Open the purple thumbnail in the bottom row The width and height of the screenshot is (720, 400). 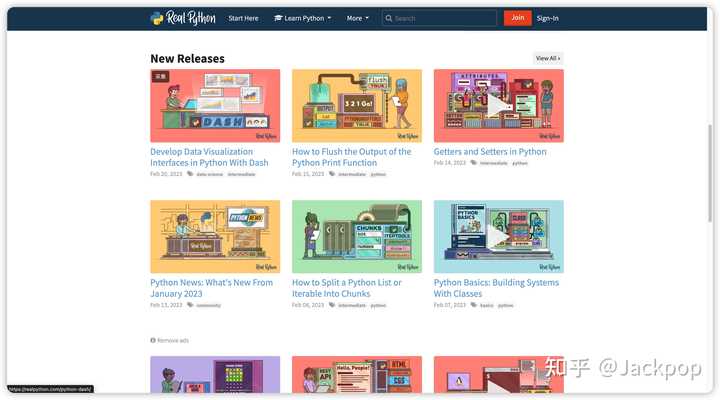[x=215, y=374]
